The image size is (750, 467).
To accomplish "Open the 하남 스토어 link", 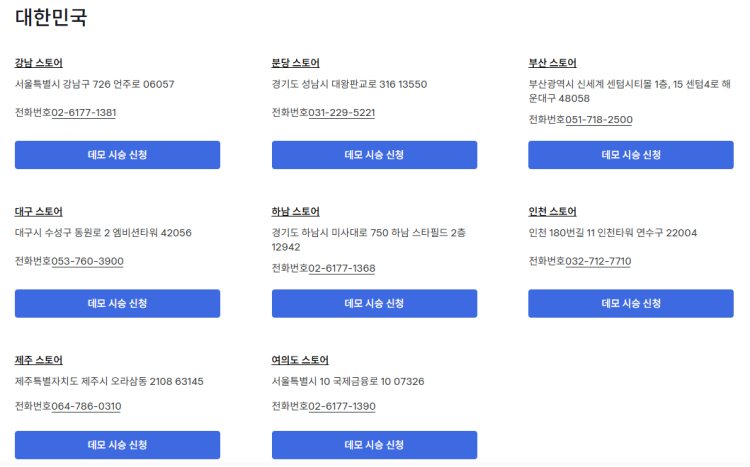I will (295, 212).
